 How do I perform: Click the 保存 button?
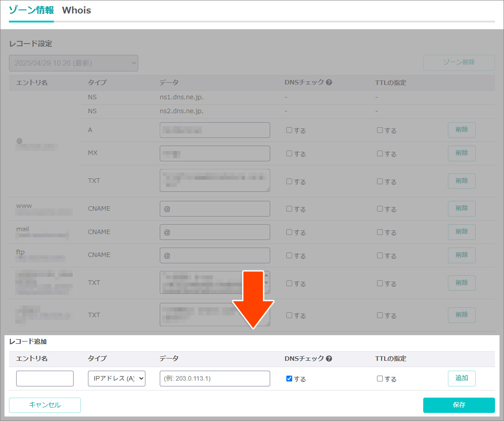pyautogui.click(x=459, y=405)
